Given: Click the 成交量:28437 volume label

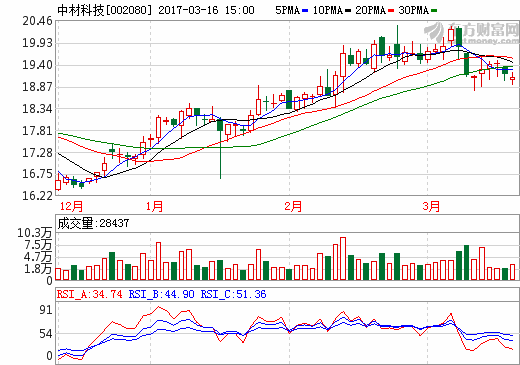Looking at the screenshot, I should tap(93, 223).
